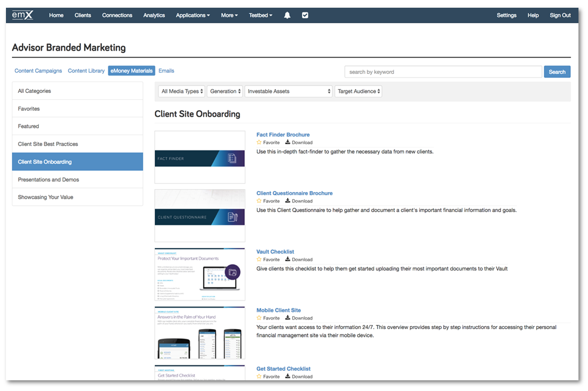The height and width of the screenshot is (391, 588).
Task: Select Client Site Best Practices category
Action: (77, 144)
